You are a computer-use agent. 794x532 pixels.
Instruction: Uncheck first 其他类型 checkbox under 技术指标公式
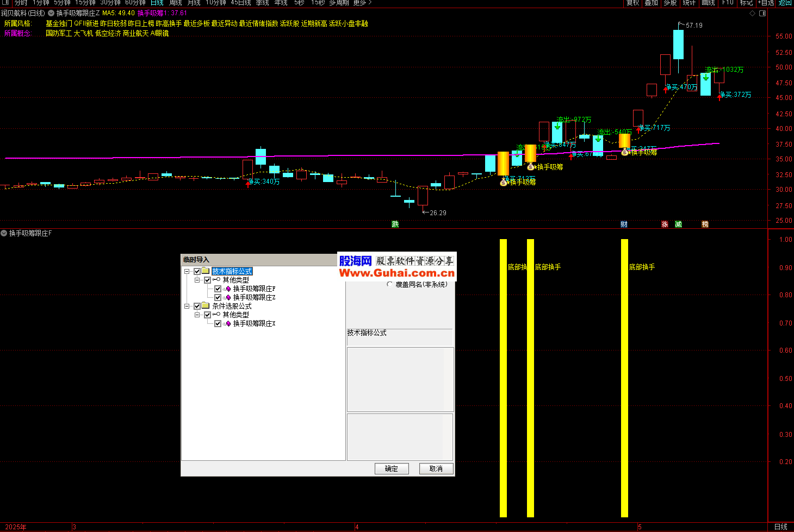tap(207, 280)
